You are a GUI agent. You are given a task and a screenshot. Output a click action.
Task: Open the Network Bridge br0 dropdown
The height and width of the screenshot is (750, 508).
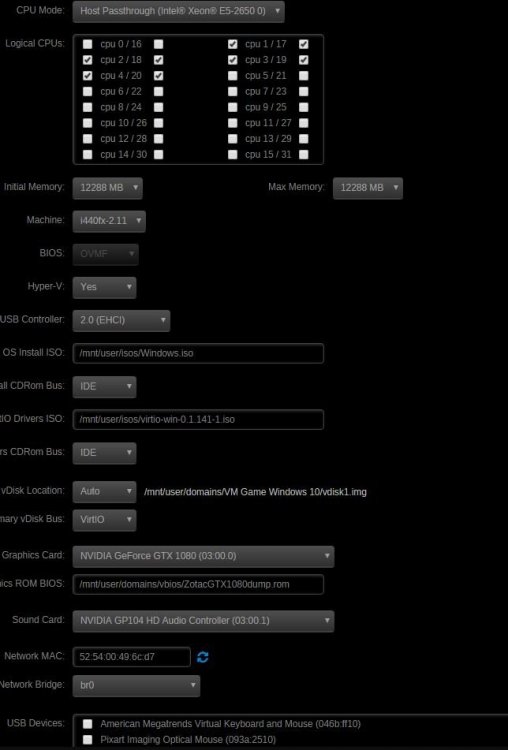point(136,685)
